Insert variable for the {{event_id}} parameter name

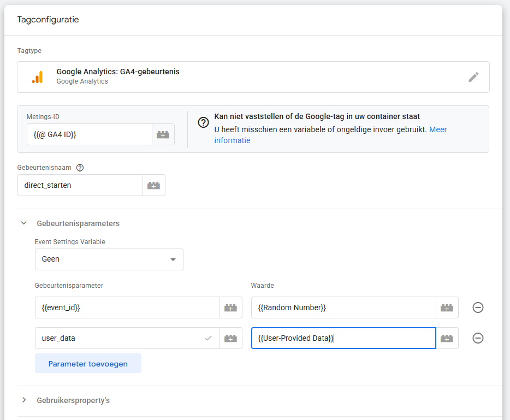230,307
